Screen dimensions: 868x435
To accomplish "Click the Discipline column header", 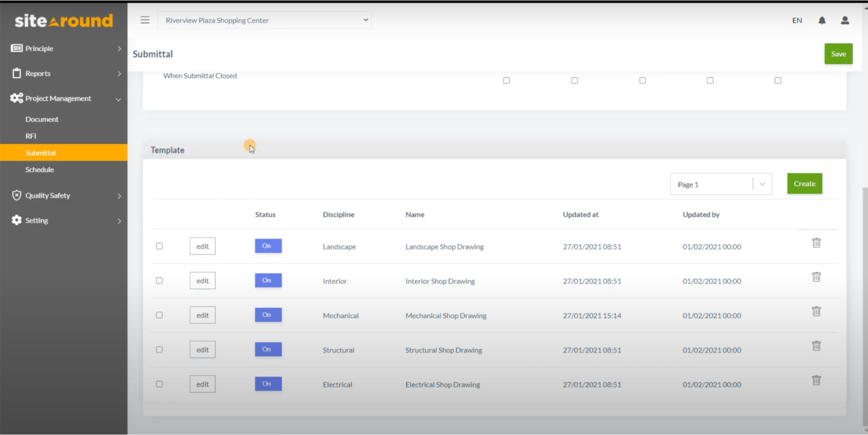I will (x=339, y=215).
